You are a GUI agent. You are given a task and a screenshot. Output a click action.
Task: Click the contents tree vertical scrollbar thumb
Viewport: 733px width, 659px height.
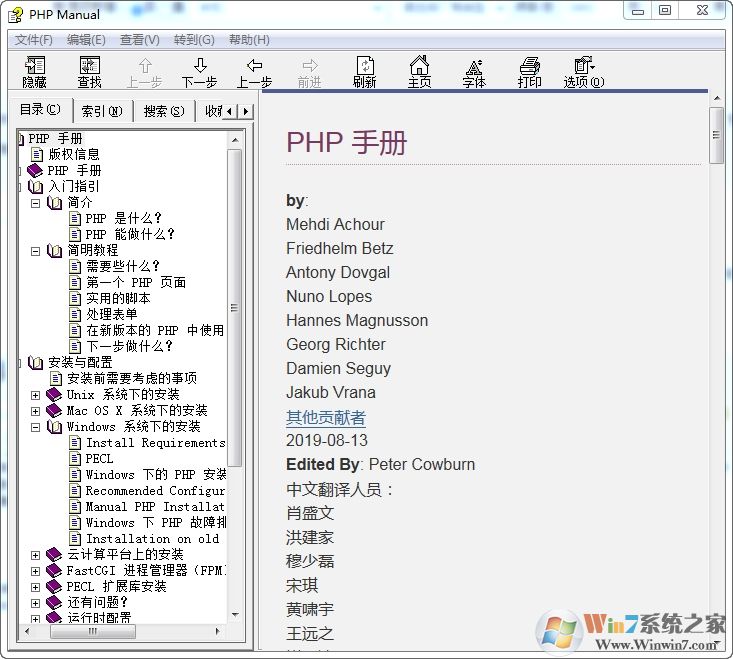point(235,308)
